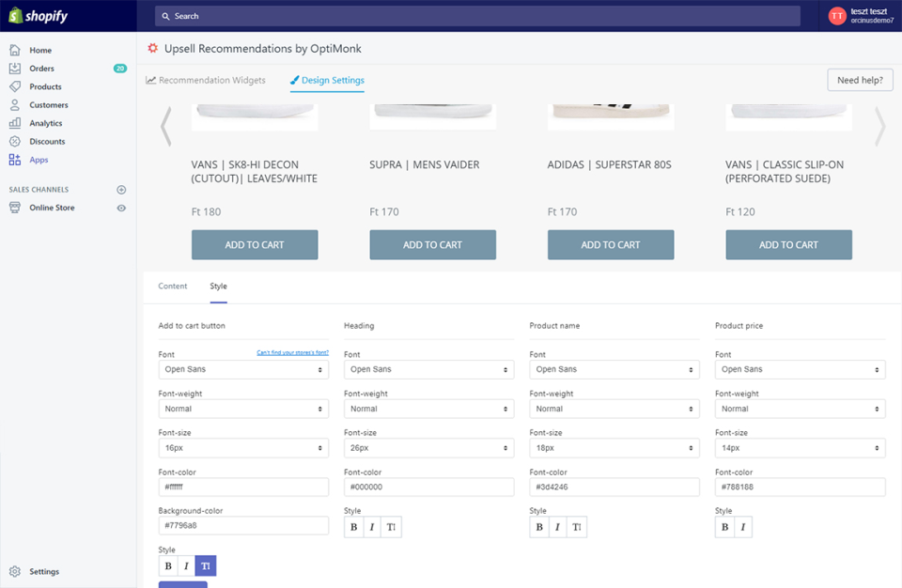The height and width of the screenshot is (588, 902).
Task: Toggle uppercase for Add to cart button
Action: 206,566
